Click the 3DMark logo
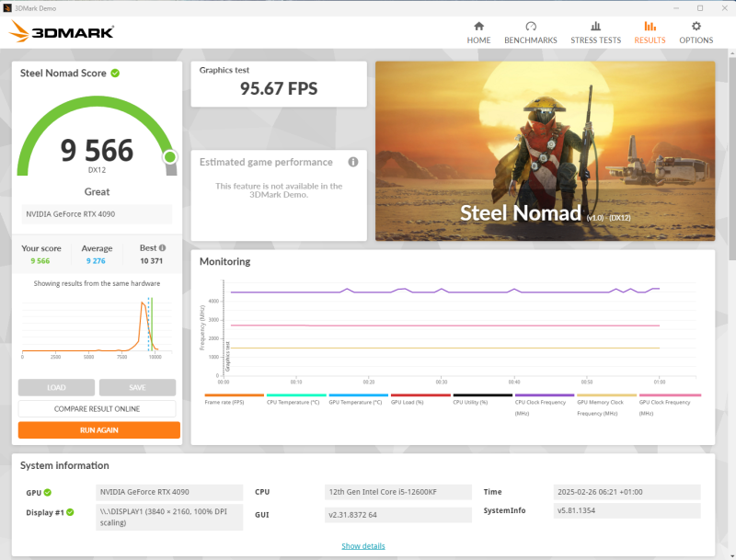 (62, 31)
